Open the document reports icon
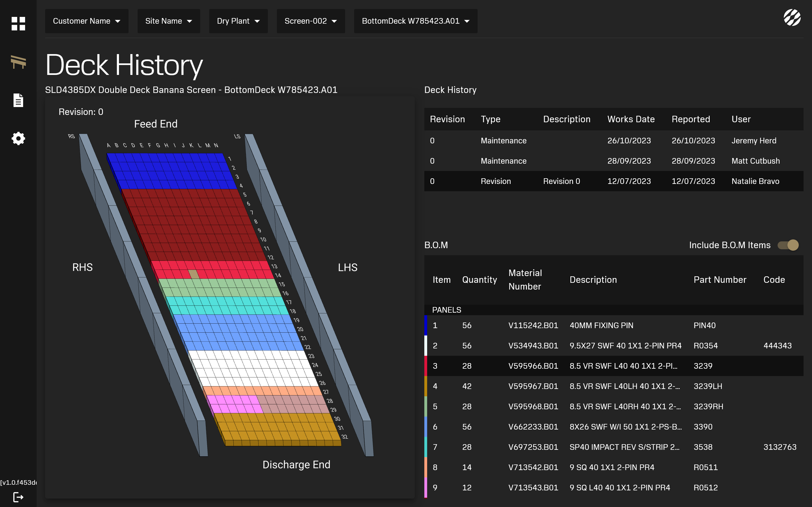This screenshot has width=812, height=507. tap(18, 100)
